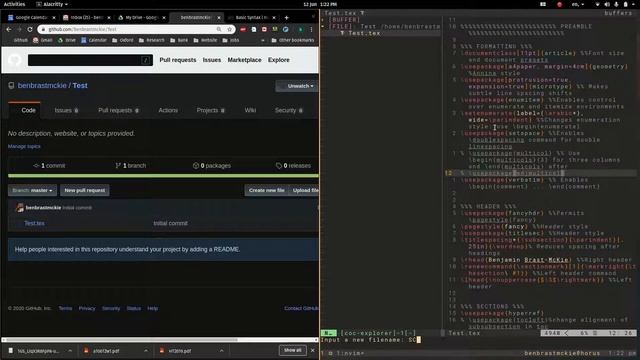Open the Research bookmarks folder
Image resolution: width=640 pixels, height=360 pixels.
tap(151, 40)
